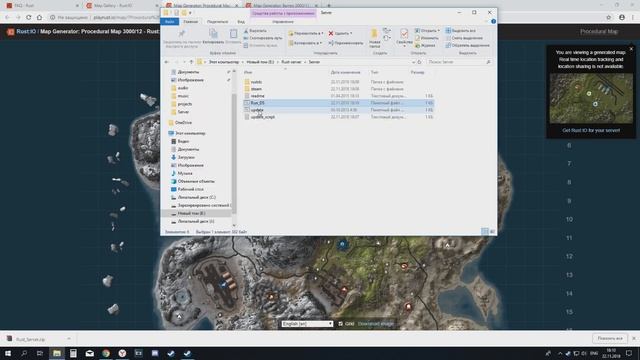Open the address bar history dropdown arrow
This screenshot has width=640, height=360.
coord(413,62)
